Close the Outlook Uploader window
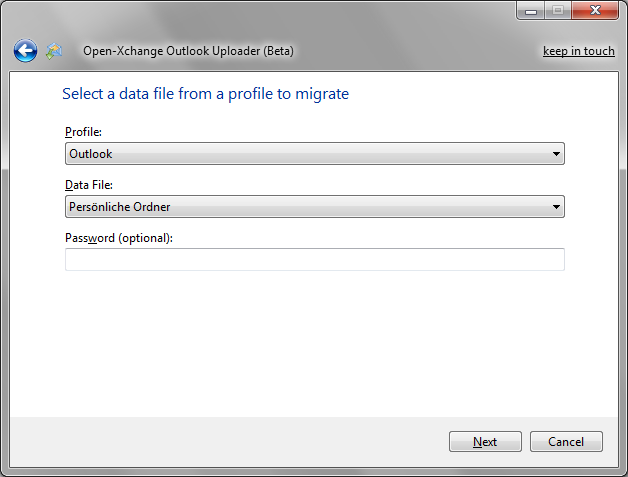This screenshot has height=477, width=628. pos(595,10)
